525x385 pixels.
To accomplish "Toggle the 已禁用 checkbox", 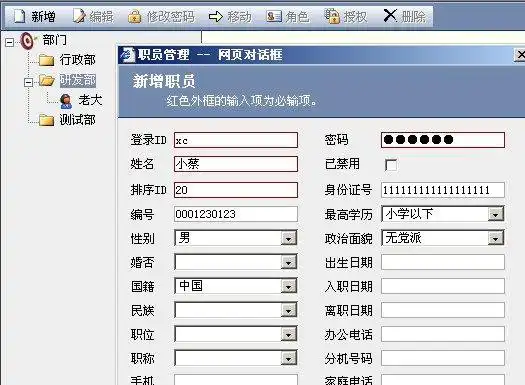I will [x=391, y=165].
